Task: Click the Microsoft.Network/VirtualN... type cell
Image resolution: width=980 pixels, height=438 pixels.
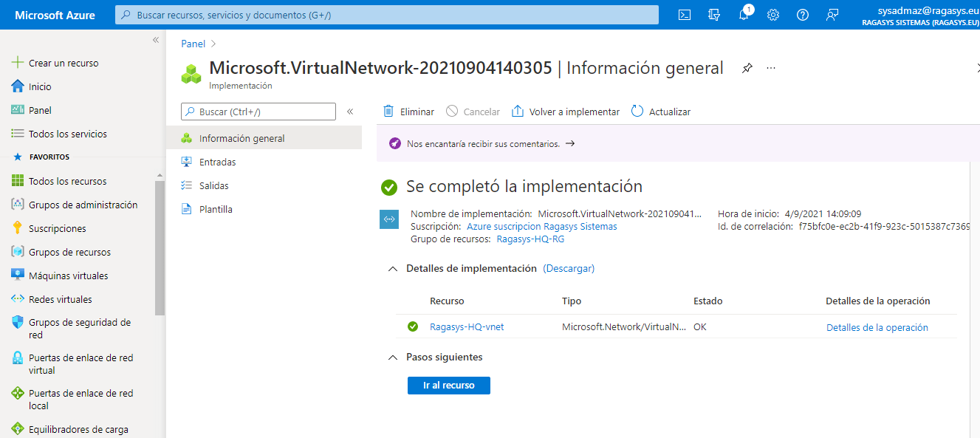Action: click(x=624, y=327)
